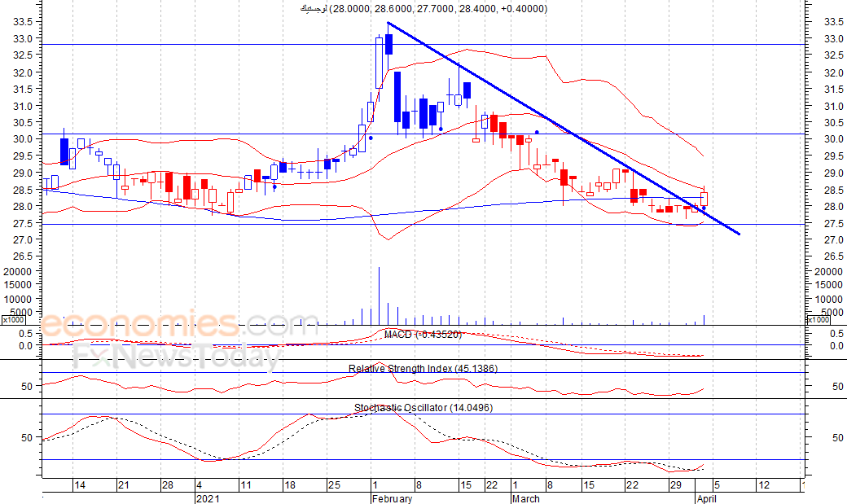Click the chart title showing price values
Viewport: 847px width, 504px height.
click(420, 9)
